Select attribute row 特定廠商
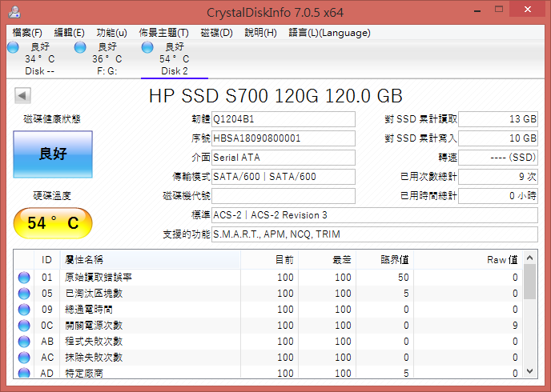Viewport: 551px width, 392px height. click(268, 372)
